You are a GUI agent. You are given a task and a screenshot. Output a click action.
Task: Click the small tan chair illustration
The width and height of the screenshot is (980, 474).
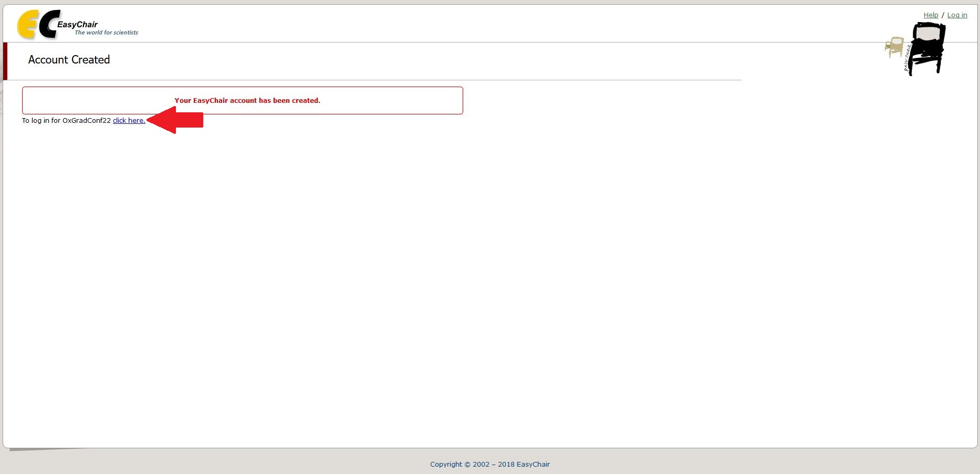(894, 47)
